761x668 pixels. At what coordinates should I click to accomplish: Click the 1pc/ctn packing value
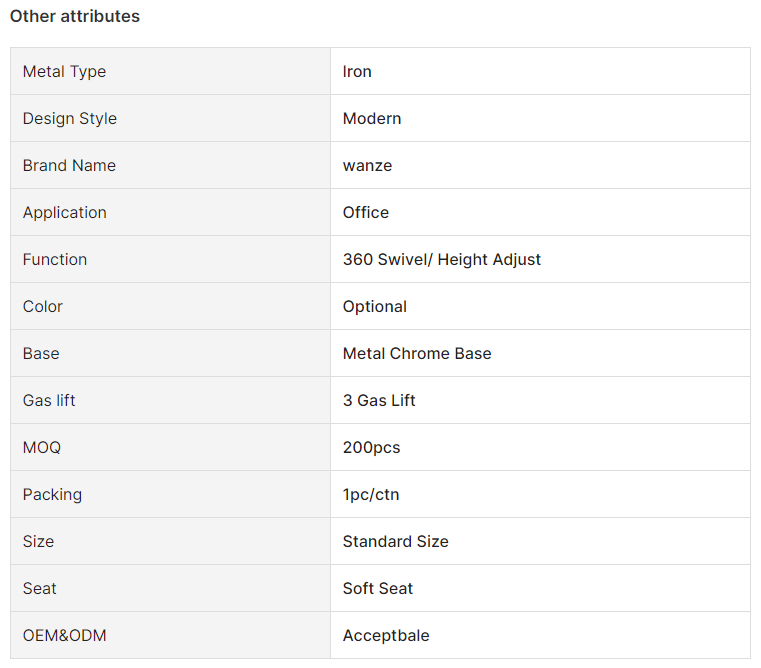coord(371,495)
